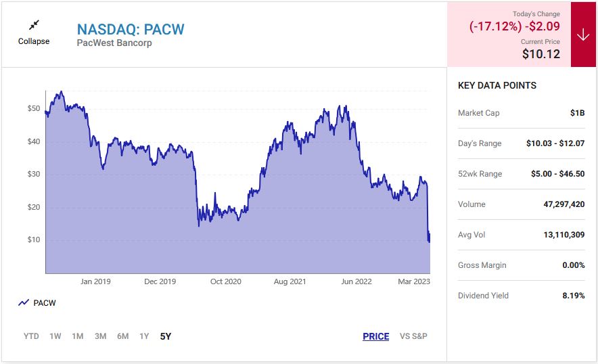The image size is (598, 364).
Task: Choose the 1Y time range
Action: coord(144,336)
